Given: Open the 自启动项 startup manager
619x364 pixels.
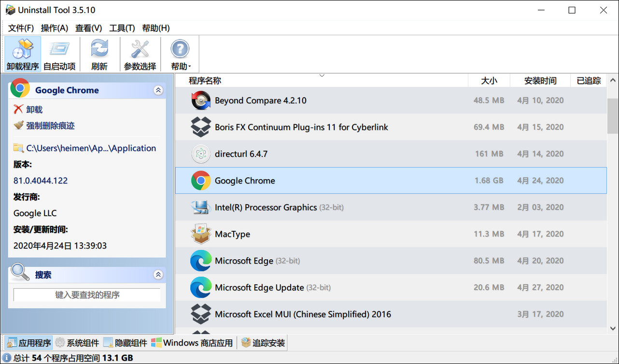Looking at the screenshot, I should point(59,55).
